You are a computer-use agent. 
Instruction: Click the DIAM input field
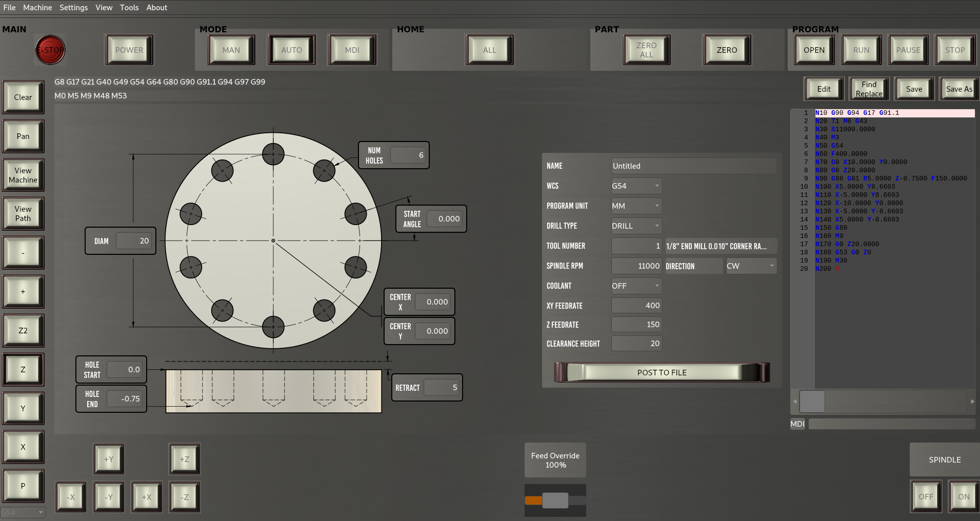(134, 241)
